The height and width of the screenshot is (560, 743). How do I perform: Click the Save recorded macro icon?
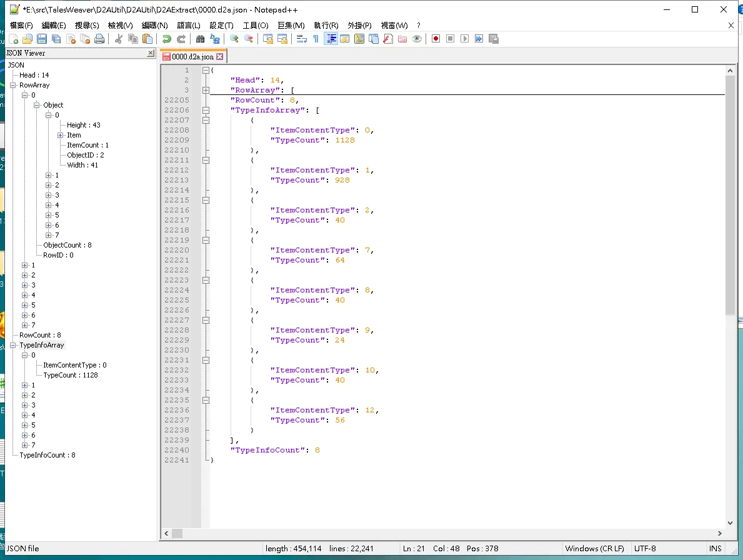493,39
